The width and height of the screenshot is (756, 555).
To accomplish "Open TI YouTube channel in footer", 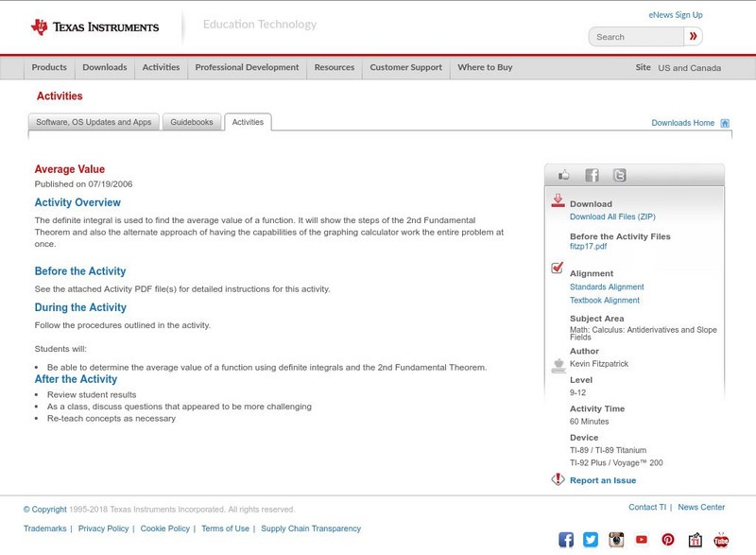I will [x=642, y=540].
